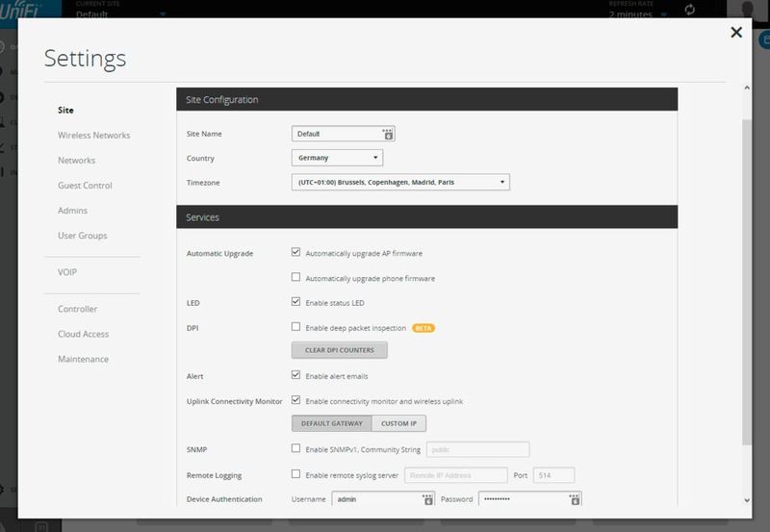Open Admins settings section
The image size is (770, 532).
73,210
